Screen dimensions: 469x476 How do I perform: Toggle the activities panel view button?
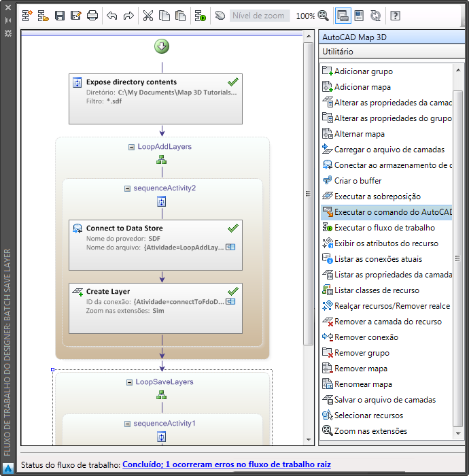click(x=343, y=16)
